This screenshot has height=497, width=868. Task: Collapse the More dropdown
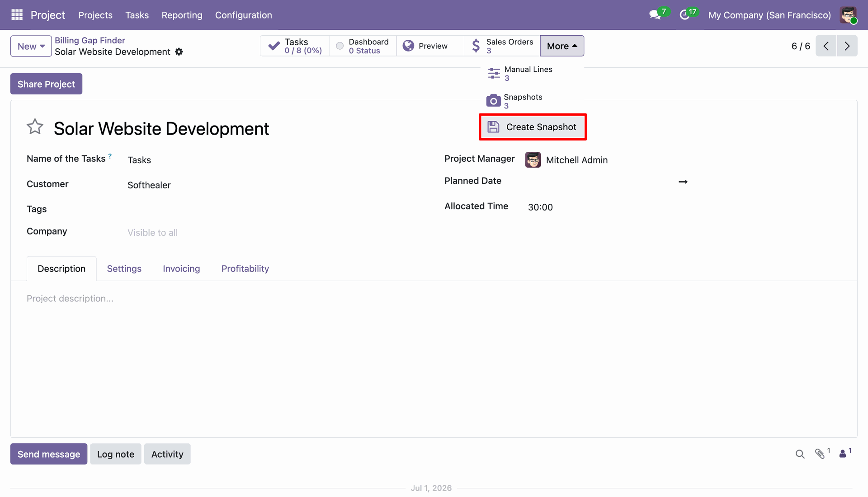point(562,46)
